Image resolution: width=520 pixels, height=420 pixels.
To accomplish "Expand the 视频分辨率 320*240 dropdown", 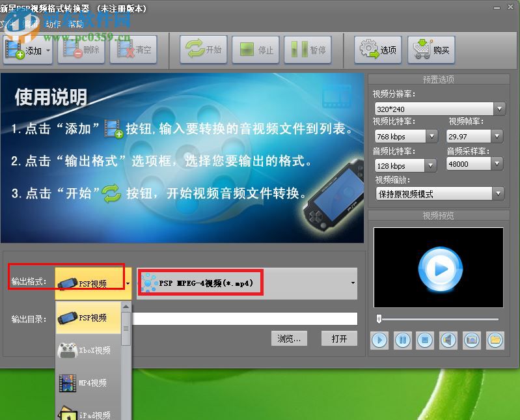I will coord(499,109).
